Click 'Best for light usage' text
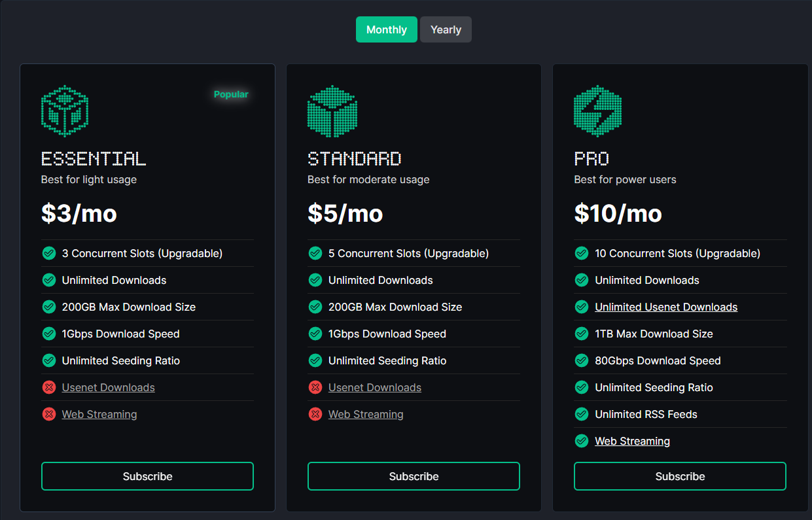The height and width of the screenshot is (520, 812). (x=89, y=179)
